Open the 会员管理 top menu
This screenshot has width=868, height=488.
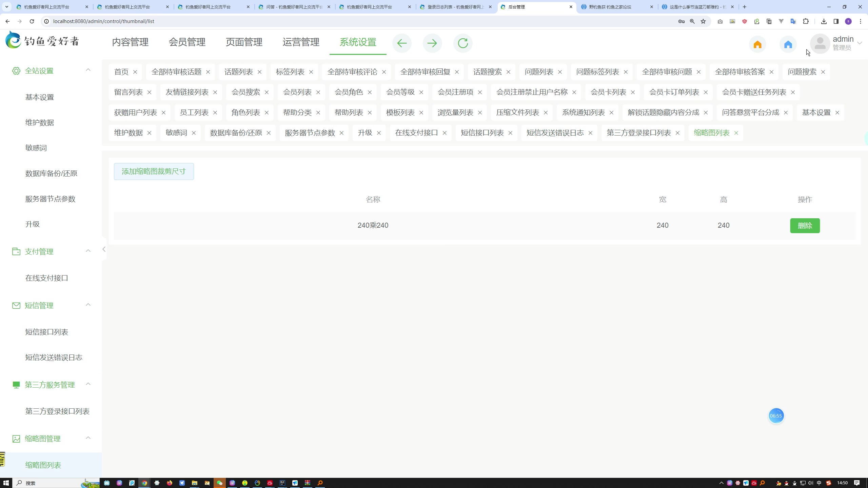pos(187,42)
